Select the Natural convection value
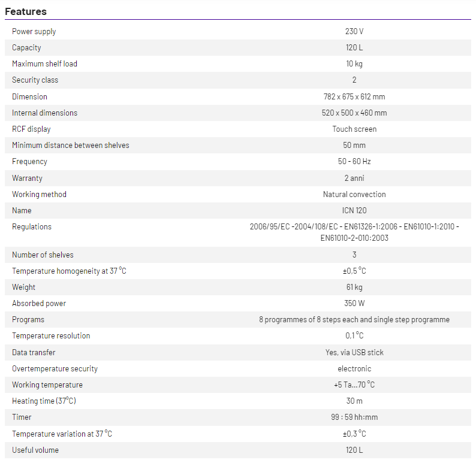This screenshot has width=476, height=463. [x=354, y=194]
